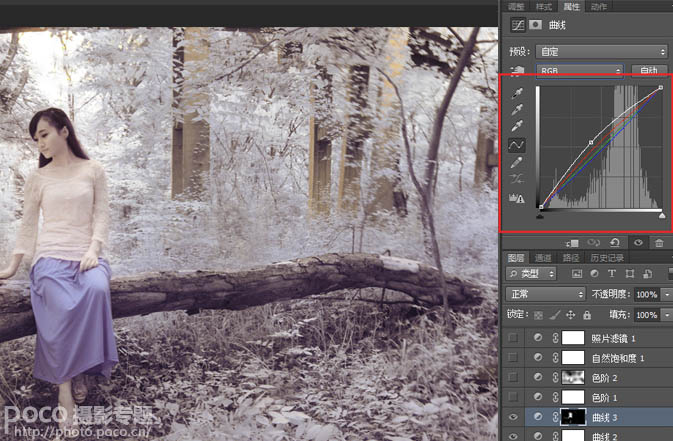Click lock all padlock icon
Viewport: 673px width, 441px height.
[x=587, y=316]
